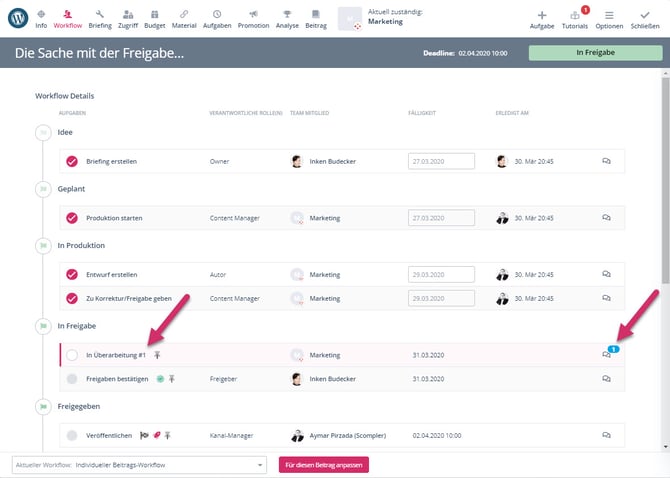670x478 pixels.
Task: Open Material attachments section
Action: [184, 18]
